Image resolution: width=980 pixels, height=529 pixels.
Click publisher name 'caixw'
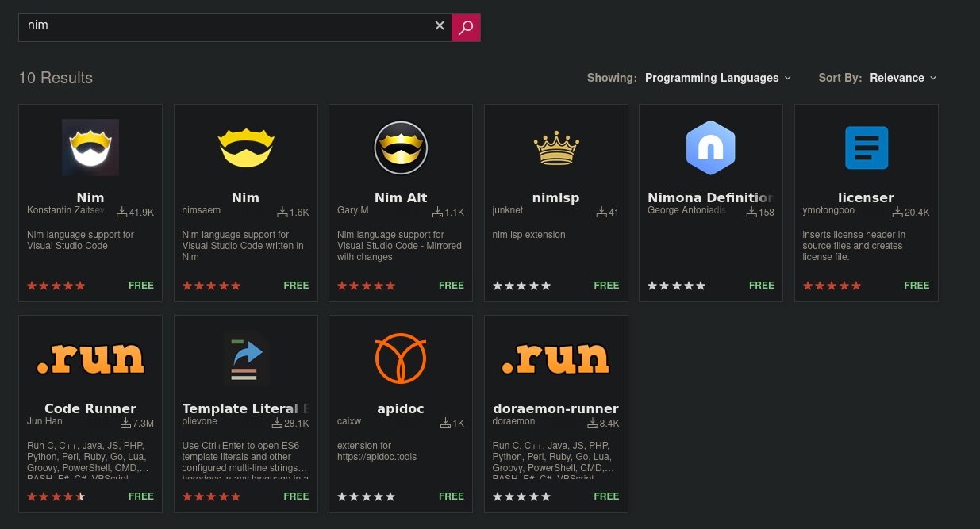[x=349, y=423]
